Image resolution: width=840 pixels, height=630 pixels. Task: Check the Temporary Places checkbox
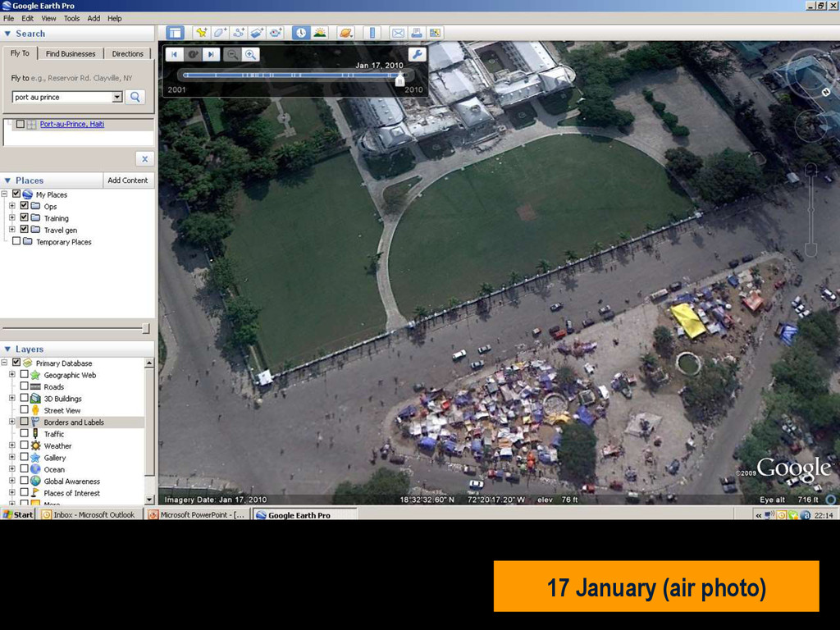pos(16,241)
